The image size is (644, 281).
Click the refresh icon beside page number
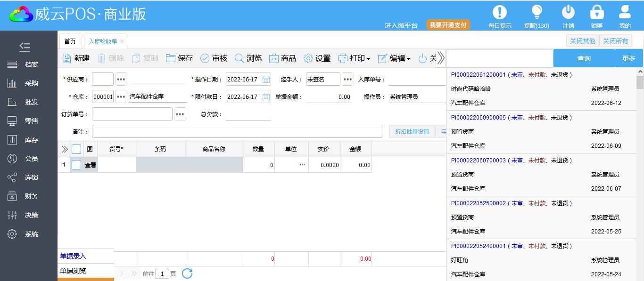click(187, 273)
